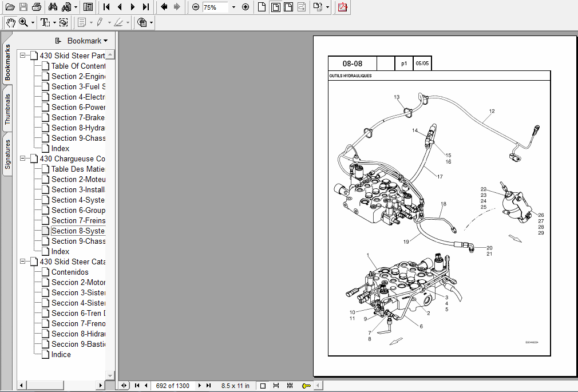Click the Save a copy floppy icon
The height and width of the screenshot is (392, 578).
[x=23, y=7]
